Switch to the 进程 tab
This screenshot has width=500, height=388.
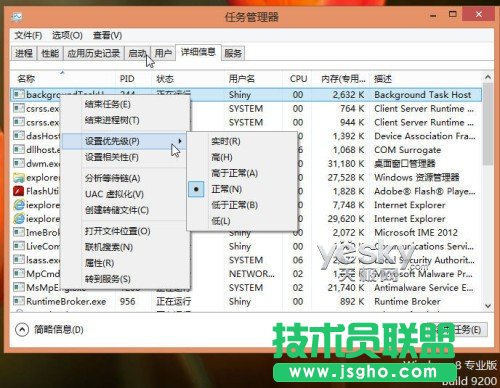pos(24,53)
